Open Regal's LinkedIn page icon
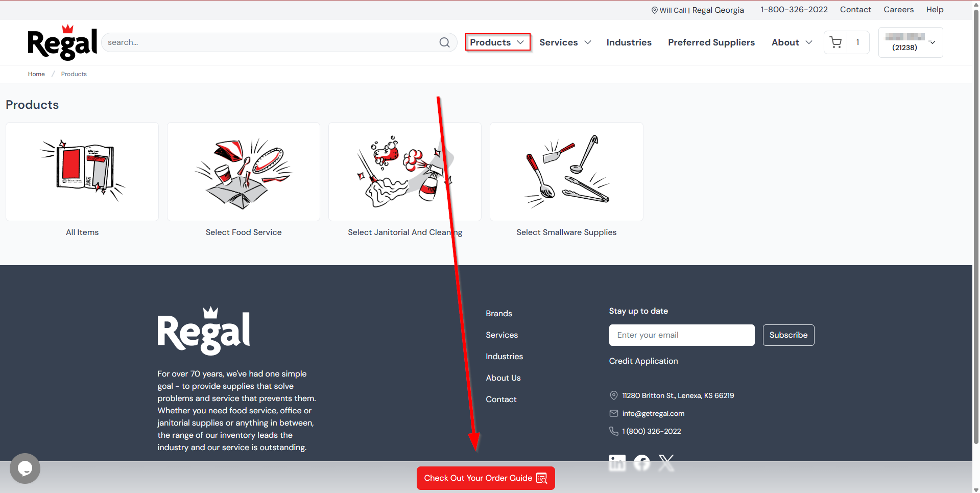The image size is (980, 493). point(617,463)
